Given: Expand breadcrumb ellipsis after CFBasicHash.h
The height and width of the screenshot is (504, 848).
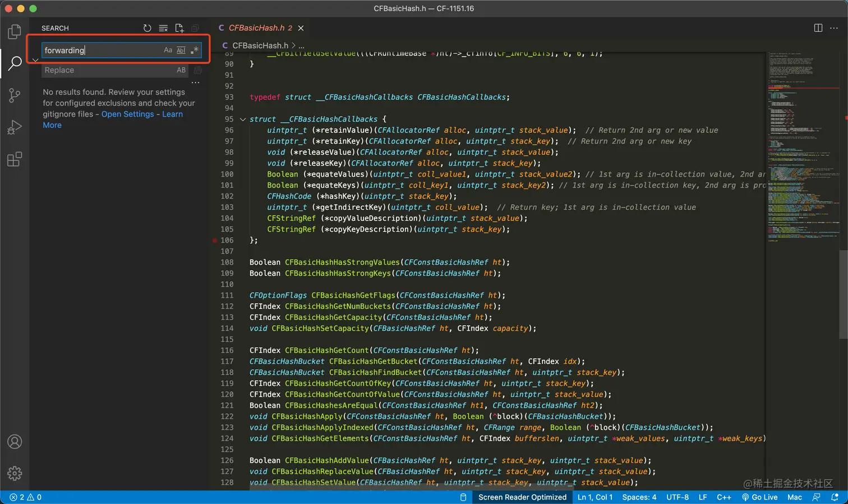Looking at the screenshot, I should (302, 45).
